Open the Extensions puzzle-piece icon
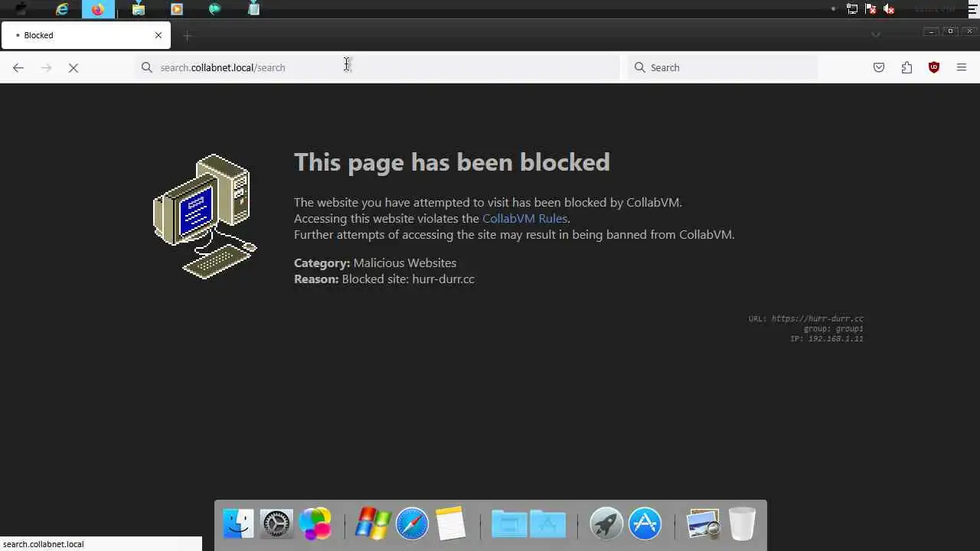 pos(906,67)
